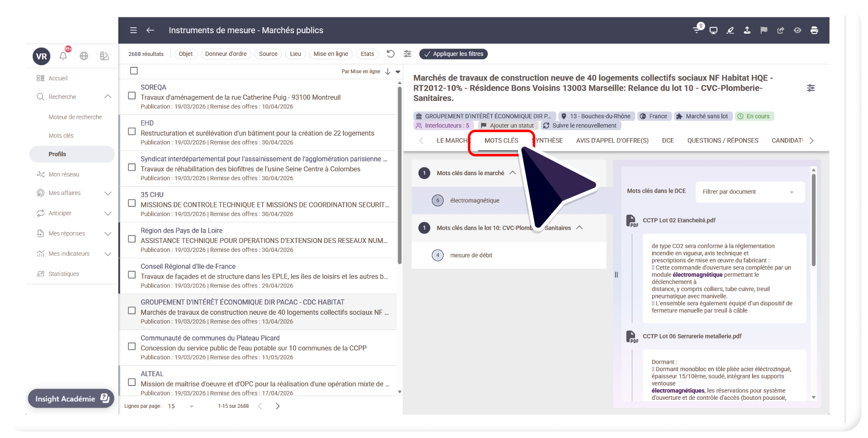Screen dimensions: 868x438
Task: Toggle the select-all results checkbox
Action: tap(134, 71)
